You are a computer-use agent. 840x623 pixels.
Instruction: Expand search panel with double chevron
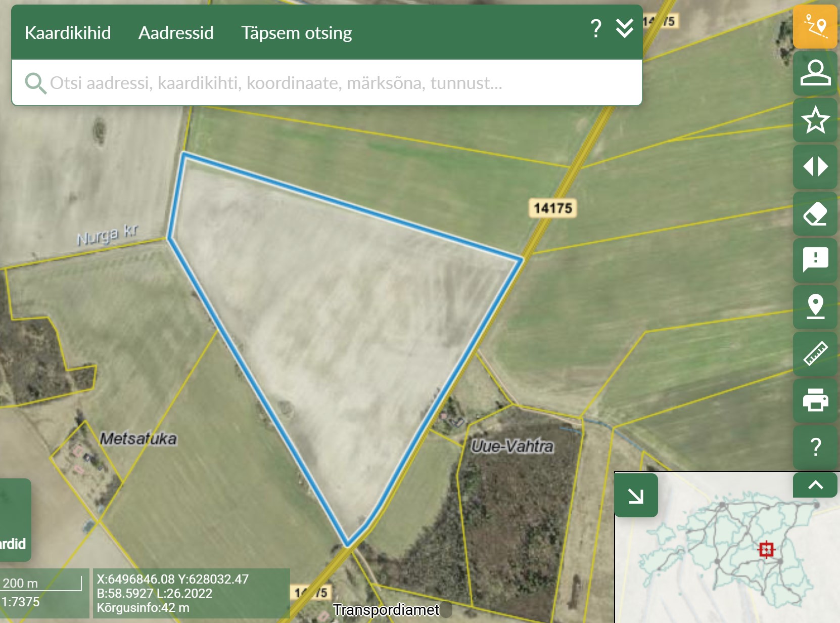click(x=625, y=29)
